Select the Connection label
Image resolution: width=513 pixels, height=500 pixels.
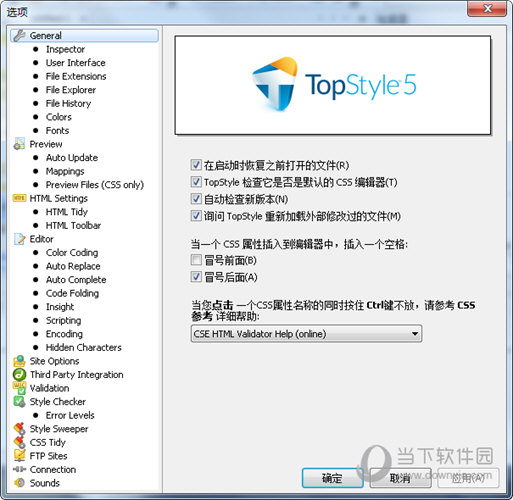[53, 470]
